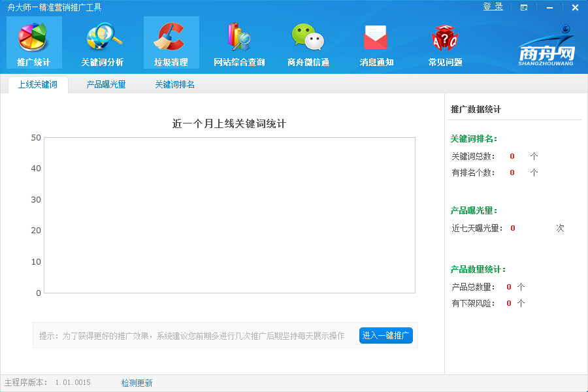Close the 舟大师 application window
This screenshot has height=392, width=588.
tap(575, 8)
